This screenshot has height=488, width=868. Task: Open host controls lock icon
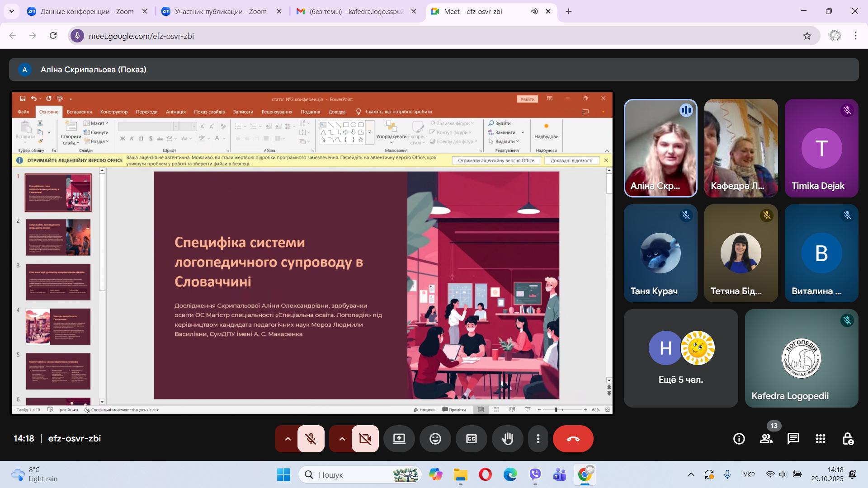click(x=848, y=439)
